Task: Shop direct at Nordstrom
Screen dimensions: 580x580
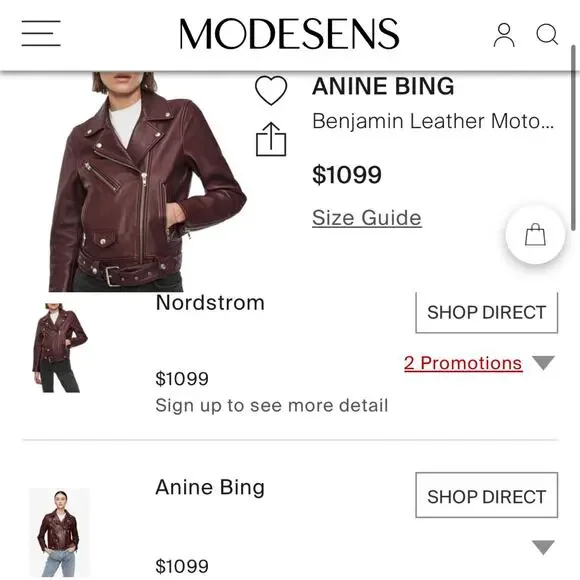Action: point(486,313)
